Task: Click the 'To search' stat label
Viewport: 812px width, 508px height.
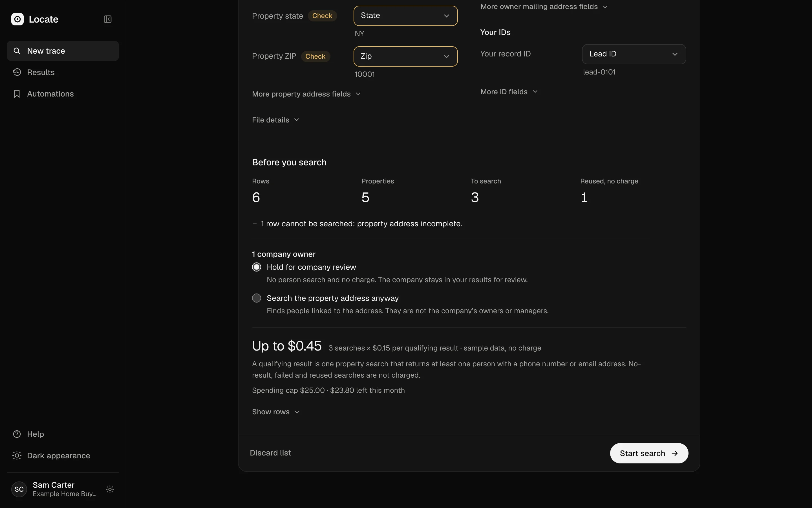Action: [x=486, y=181]
